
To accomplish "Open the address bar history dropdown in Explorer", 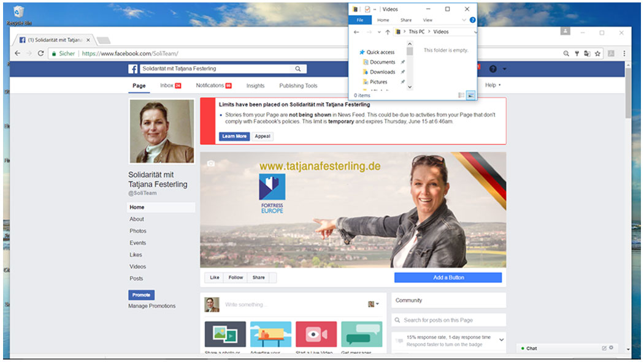I will click(475, 32).
